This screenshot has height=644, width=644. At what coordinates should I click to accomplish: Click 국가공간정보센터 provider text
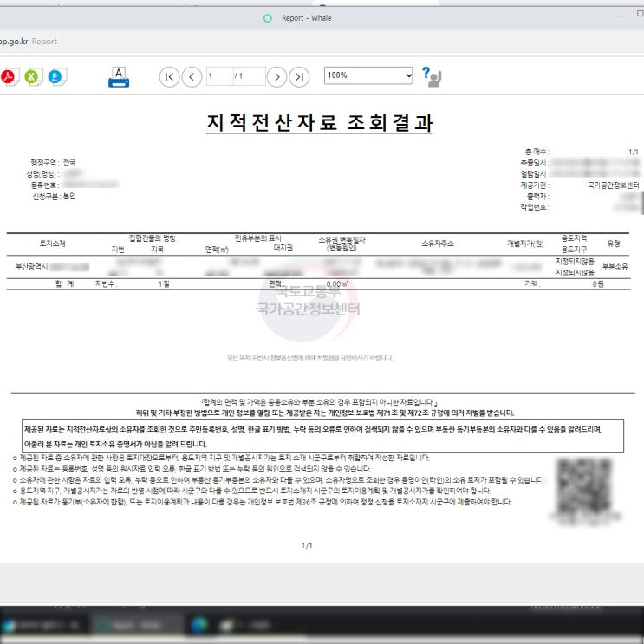tap(613, 185)
